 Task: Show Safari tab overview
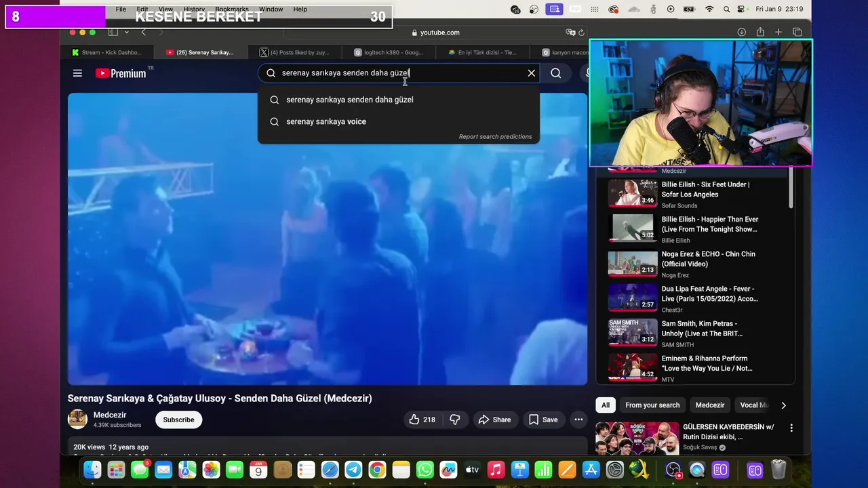click(x=797, y=33)
